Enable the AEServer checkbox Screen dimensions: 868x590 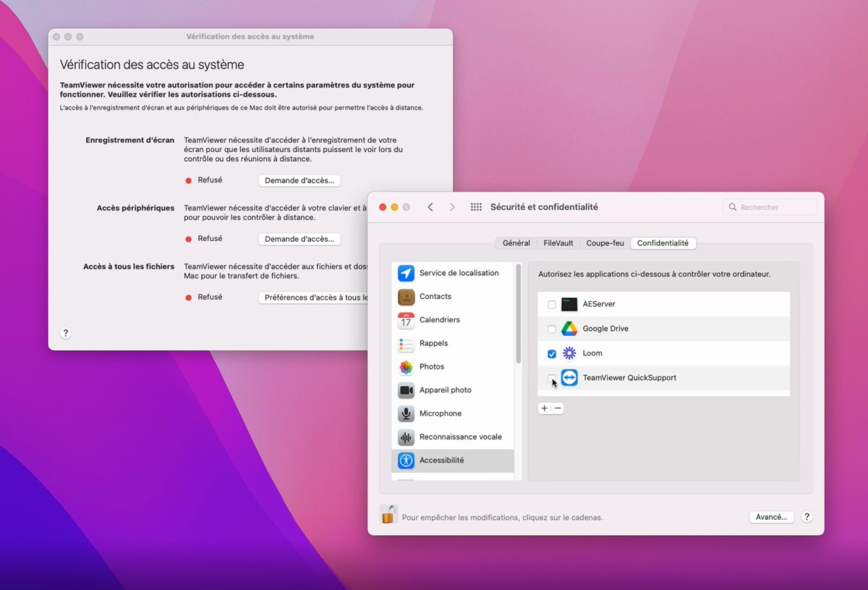point(552,305)
